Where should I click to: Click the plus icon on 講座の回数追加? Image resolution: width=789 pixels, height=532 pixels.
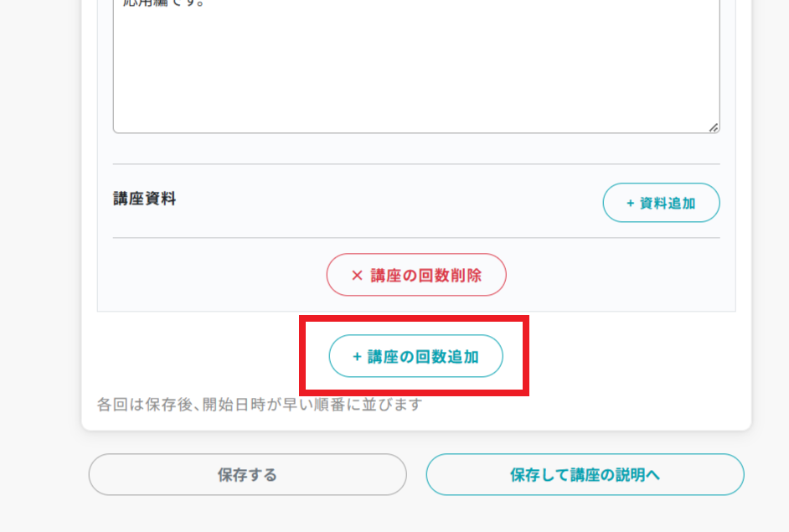click(357, 357)
